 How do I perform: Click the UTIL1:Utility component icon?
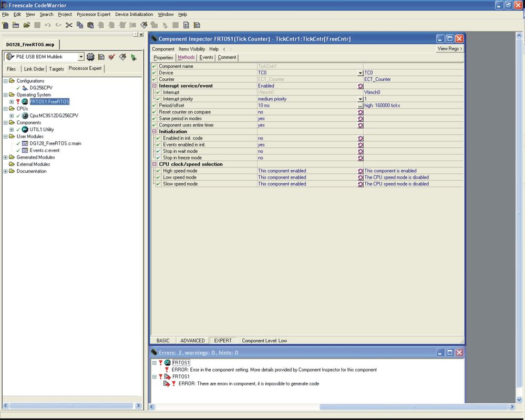[25, 129]
